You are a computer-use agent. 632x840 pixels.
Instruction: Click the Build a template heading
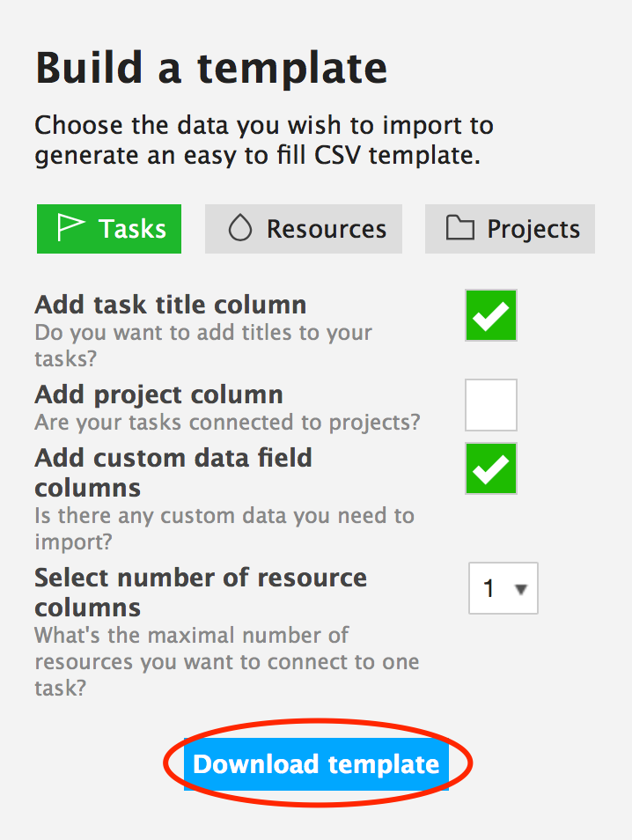pos(211,68)
